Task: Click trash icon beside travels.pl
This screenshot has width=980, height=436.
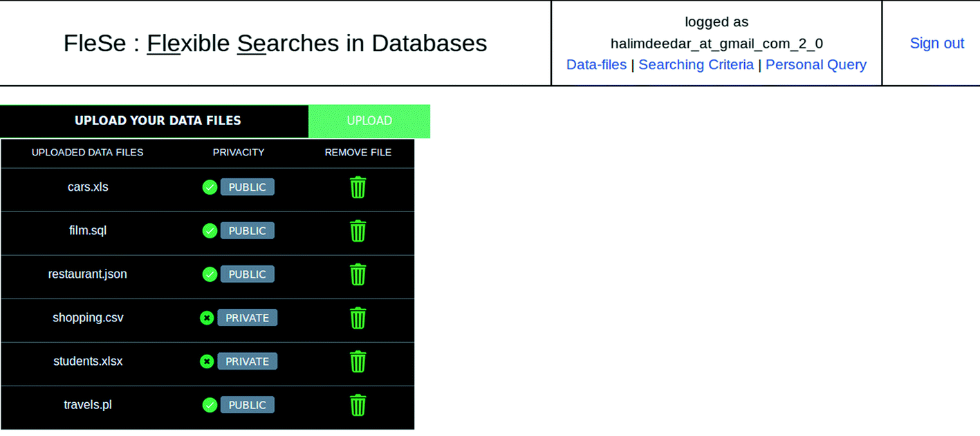Action: [x=358, y=405]
